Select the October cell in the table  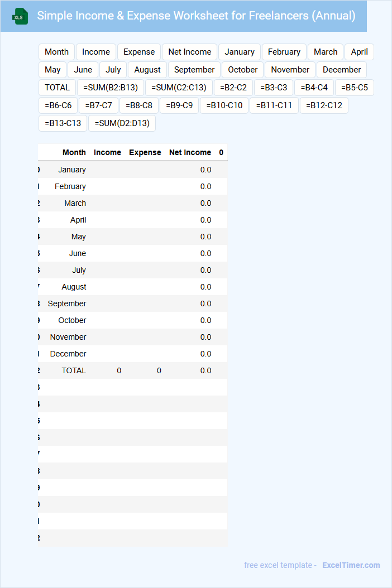(72, 321)
